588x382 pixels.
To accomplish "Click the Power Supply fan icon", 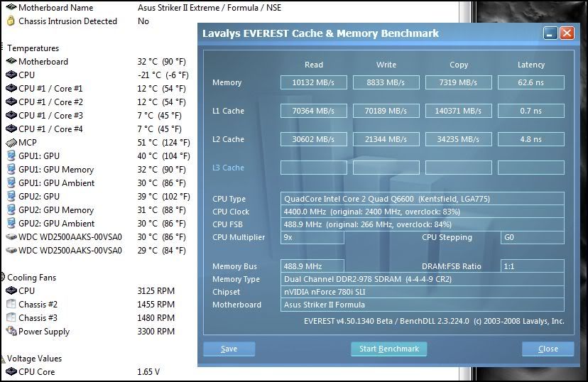I will (x=12, y=331).
